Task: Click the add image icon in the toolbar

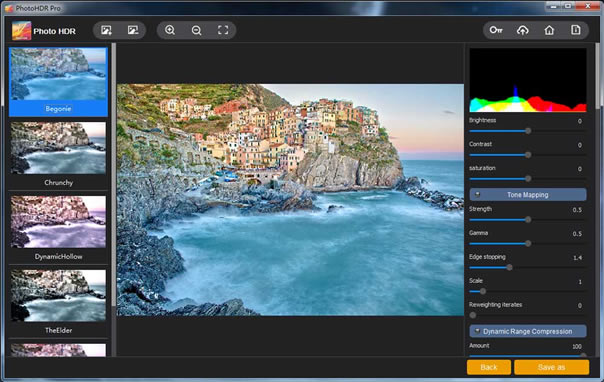Action: pyautogui.click(x=106, y=30)
